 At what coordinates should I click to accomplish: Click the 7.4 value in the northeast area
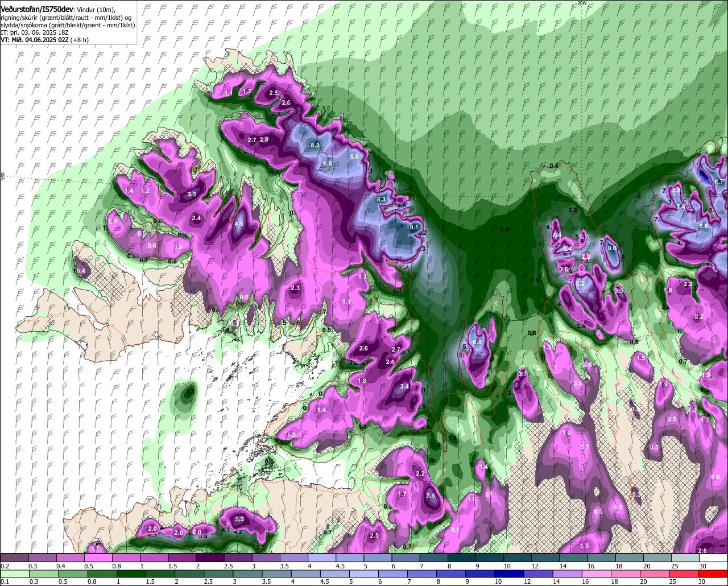pos(681,207)
